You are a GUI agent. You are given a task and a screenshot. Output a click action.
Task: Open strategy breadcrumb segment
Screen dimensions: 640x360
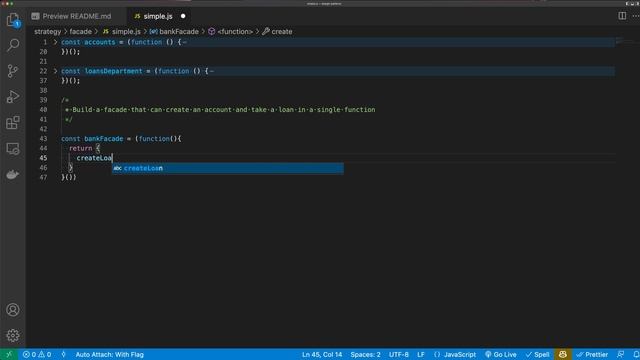47,31
